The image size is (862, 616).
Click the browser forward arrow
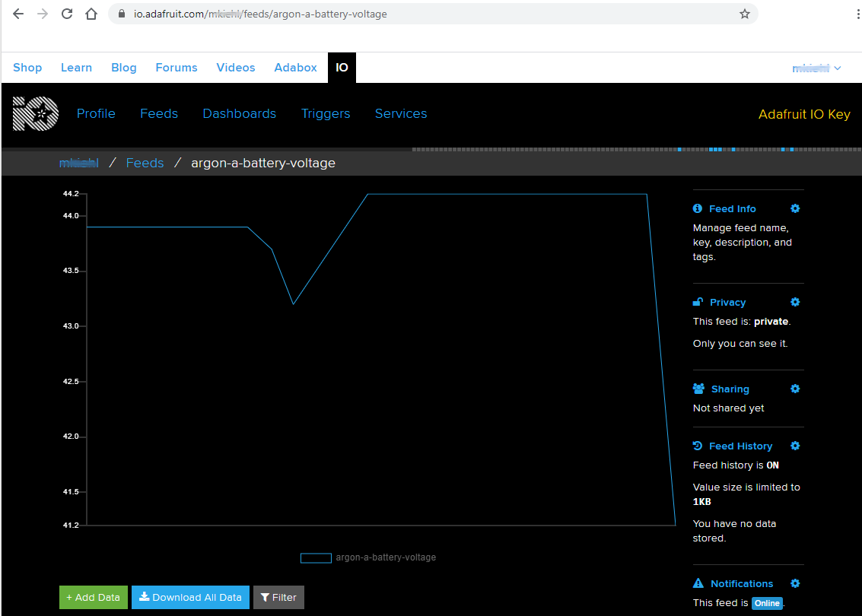(43, 14)
